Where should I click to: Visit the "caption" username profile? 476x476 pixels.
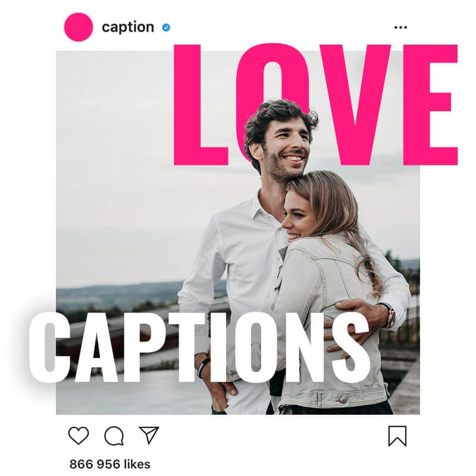click(x=128, y=27)
